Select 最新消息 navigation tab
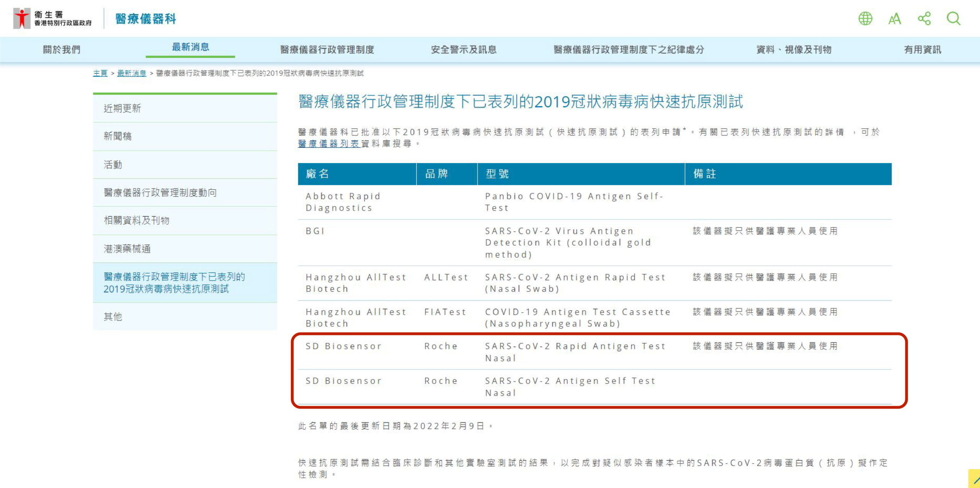The width and height of the screenshot is (980, 488). click(x=190, y=47)
